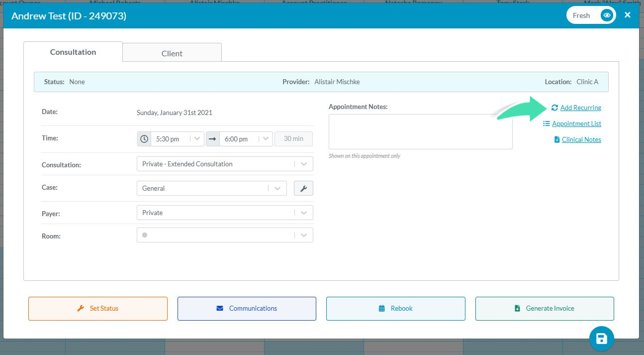Click the 30 min duration field
The height and width of the screenshot is (355, 644).
point(293,139)
